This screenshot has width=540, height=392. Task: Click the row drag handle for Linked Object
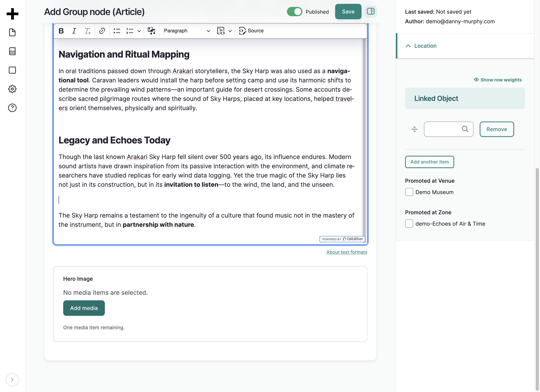click(x=414, y=129)
